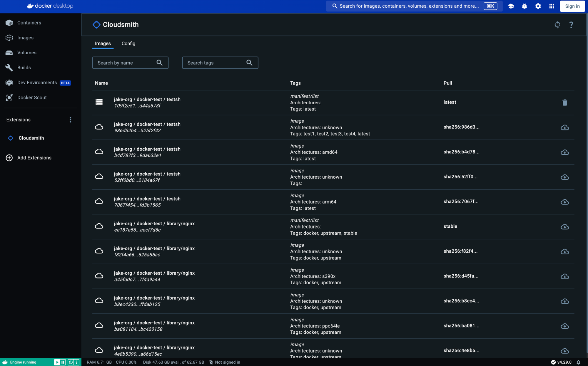588x366 pixels.
Task: Click version v4.29.0 indicator
Action: click(x=561, y=362)
